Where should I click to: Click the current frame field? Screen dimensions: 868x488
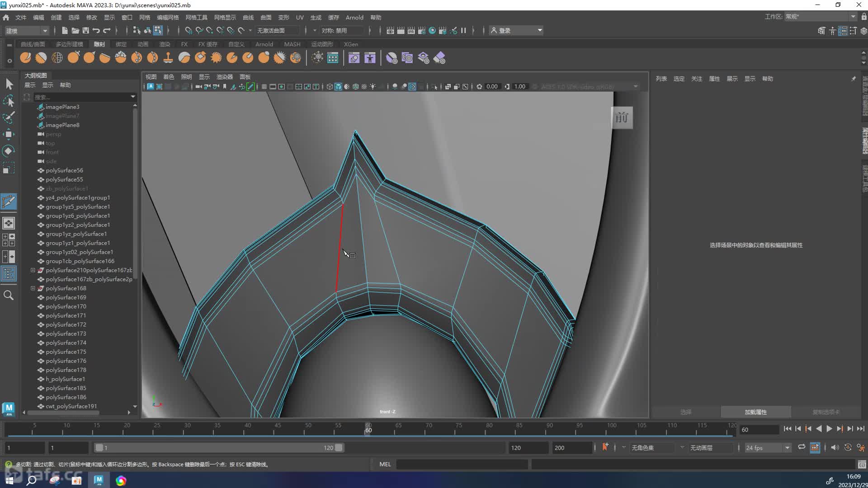coord(759,430)
